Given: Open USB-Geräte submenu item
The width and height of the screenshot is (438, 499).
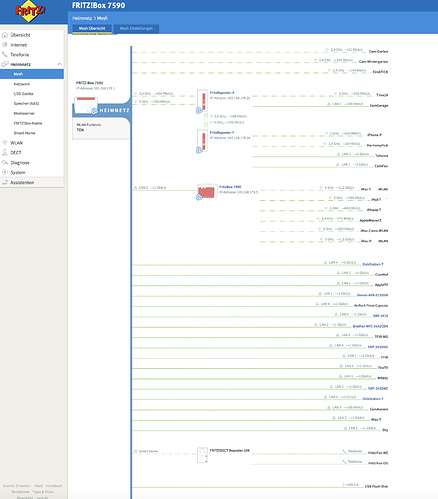Looking at the screenshot, I should 23,94.
